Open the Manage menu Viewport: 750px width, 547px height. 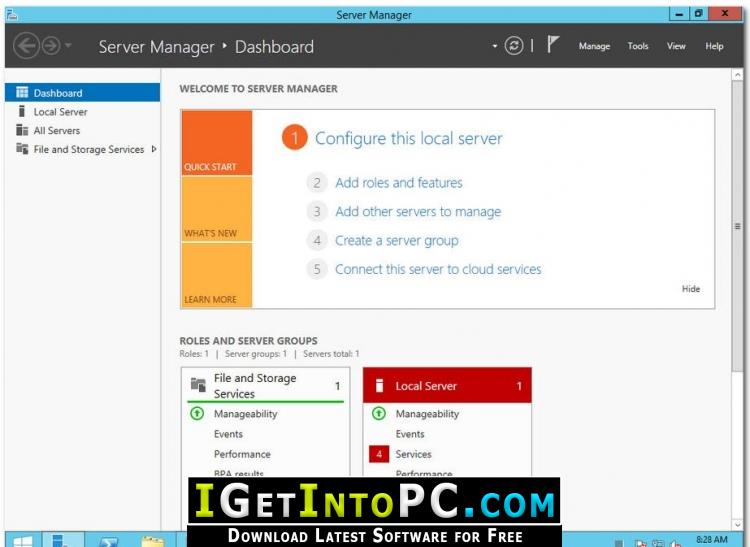(594, 46)
